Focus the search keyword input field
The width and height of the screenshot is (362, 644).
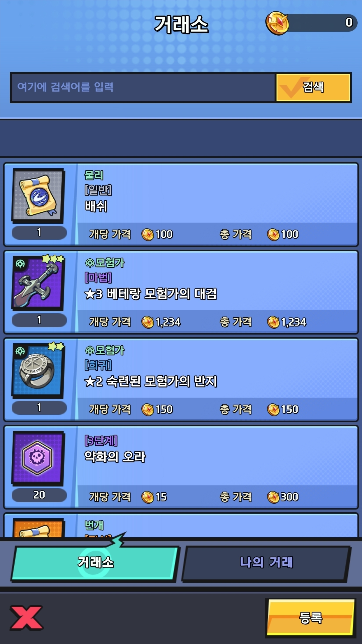[143, 87]
